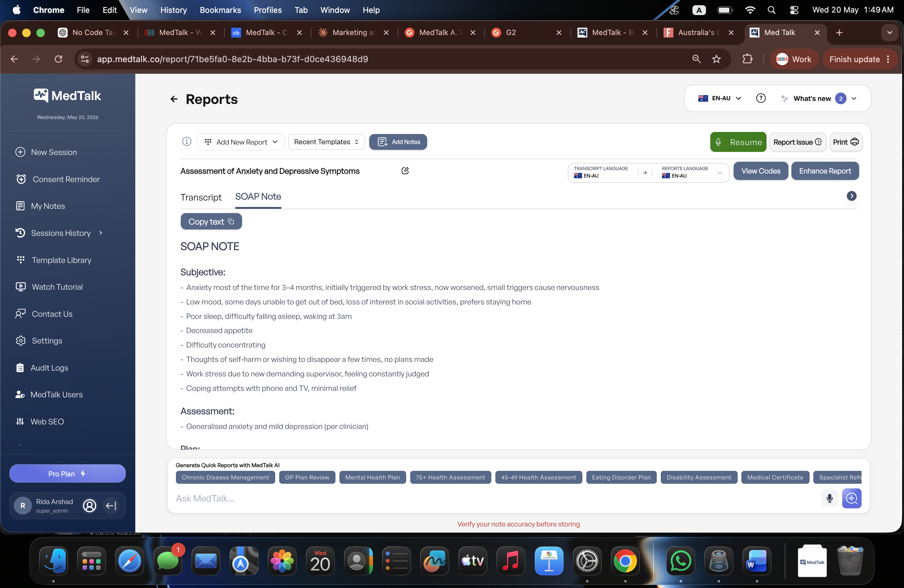This screenshot has width=904, height=588.
Task: Click the Copy text button
Action: coord(211,221)
